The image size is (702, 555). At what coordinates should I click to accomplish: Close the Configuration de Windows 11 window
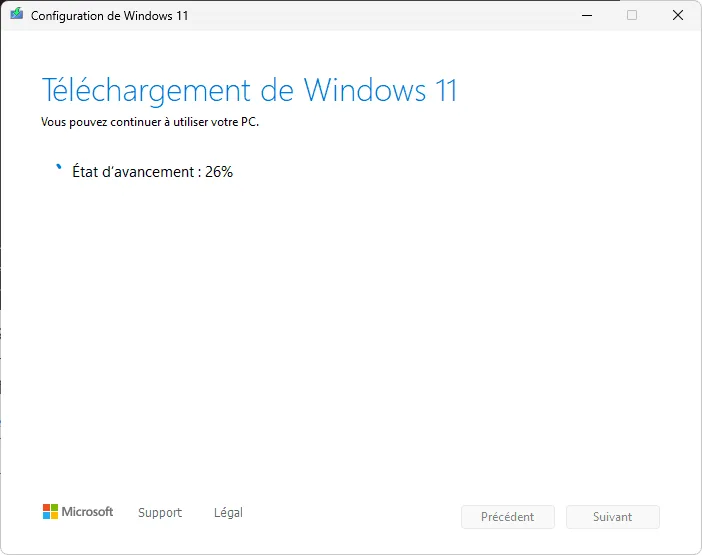tap(678, 15)
